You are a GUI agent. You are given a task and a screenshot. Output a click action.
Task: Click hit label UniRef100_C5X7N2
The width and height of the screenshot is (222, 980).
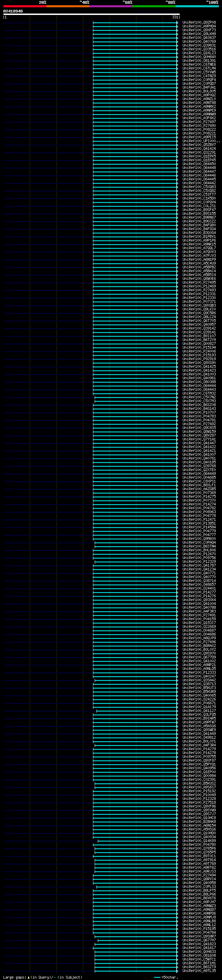click(199, 397)
